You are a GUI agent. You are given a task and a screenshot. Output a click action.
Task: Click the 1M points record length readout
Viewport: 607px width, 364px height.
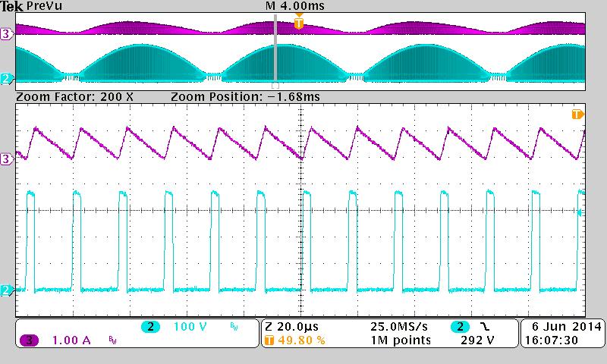point(401,340)
